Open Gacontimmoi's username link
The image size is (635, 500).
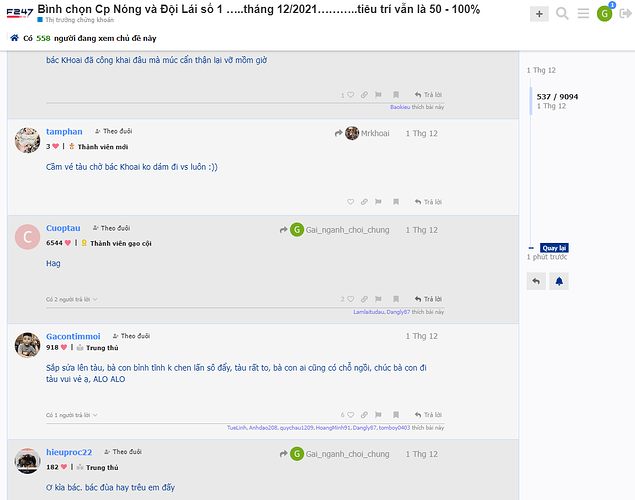coord(73,336)
